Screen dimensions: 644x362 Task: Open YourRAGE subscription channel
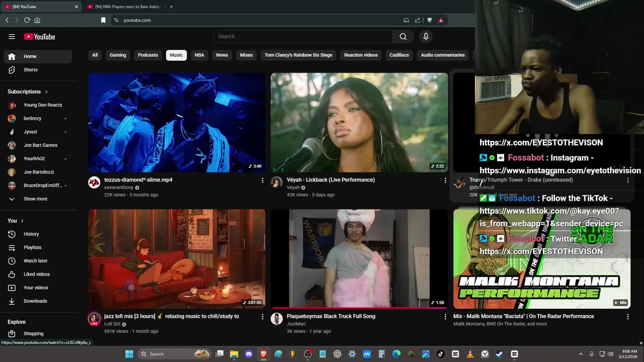pyautogui.click(x=38, y=158)
